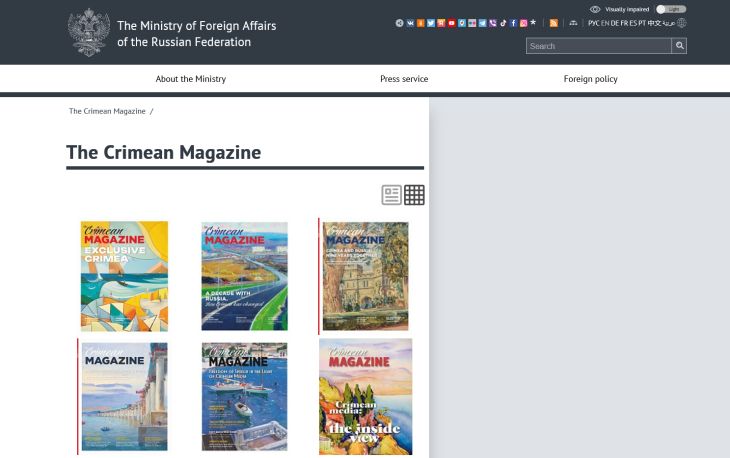Expand the Foreign policy menu
The width and height of the screenshot is (730, 458).
click(x=590, y=78)
